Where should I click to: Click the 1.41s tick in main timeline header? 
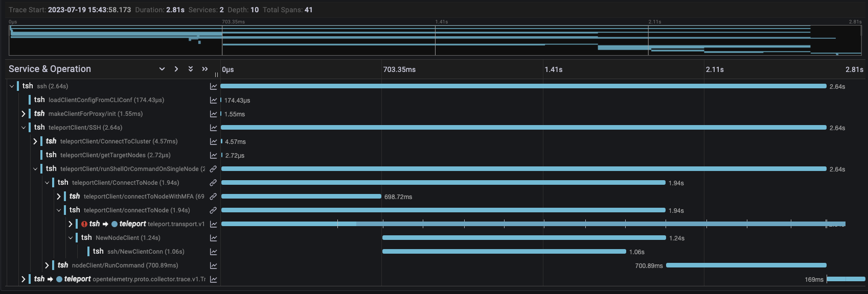(554, 69)
